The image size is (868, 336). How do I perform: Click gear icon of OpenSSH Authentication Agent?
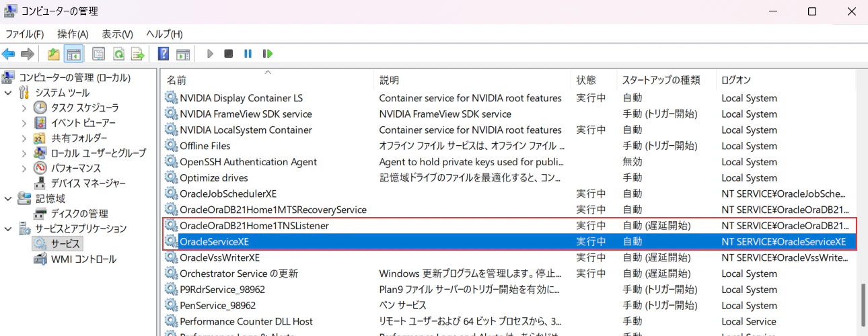tap(172, 162)
